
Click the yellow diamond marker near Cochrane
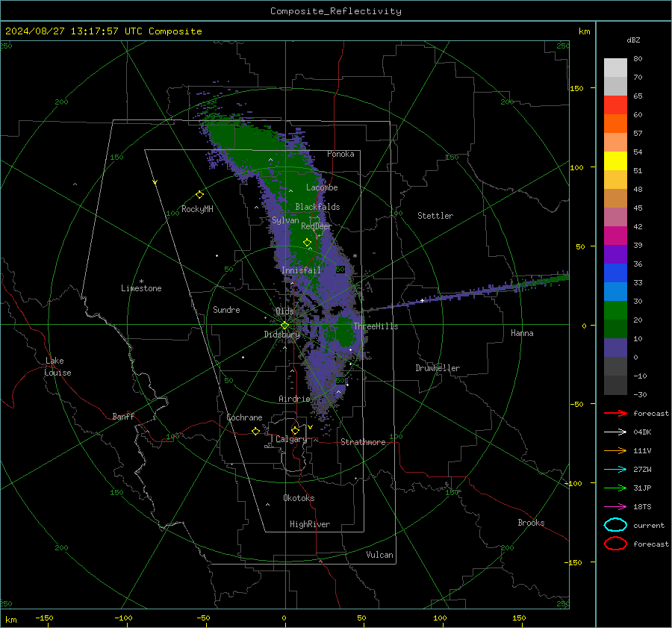(255, 432)
